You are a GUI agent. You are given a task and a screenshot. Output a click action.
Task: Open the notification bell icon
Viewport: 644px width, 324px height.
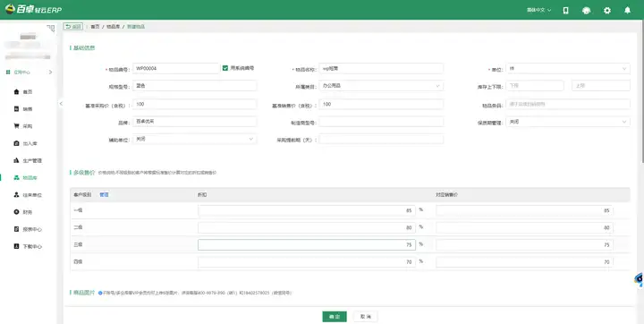tap(627, 10)
